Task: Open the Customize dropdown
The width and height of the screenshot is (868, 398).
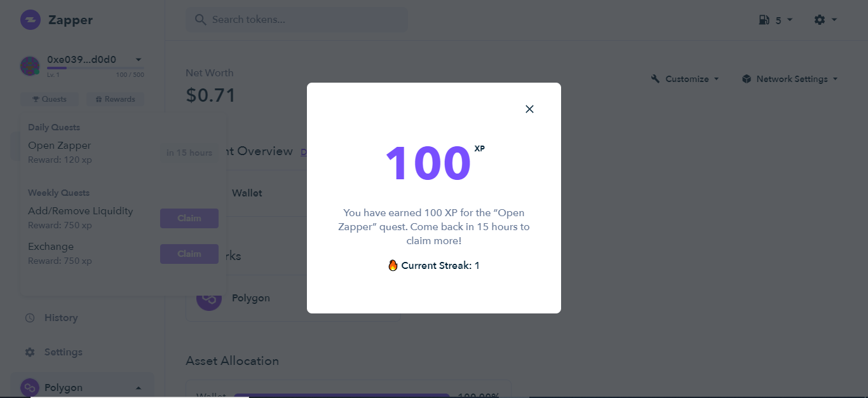Action: tap(685, 79)
